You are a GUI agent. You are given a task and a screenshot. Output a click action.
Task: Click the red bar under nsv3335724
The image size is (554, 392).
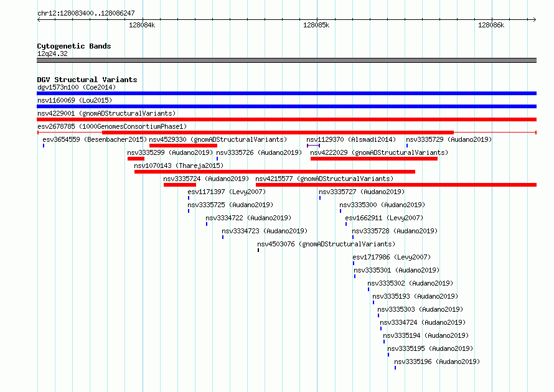pos(180,185)
